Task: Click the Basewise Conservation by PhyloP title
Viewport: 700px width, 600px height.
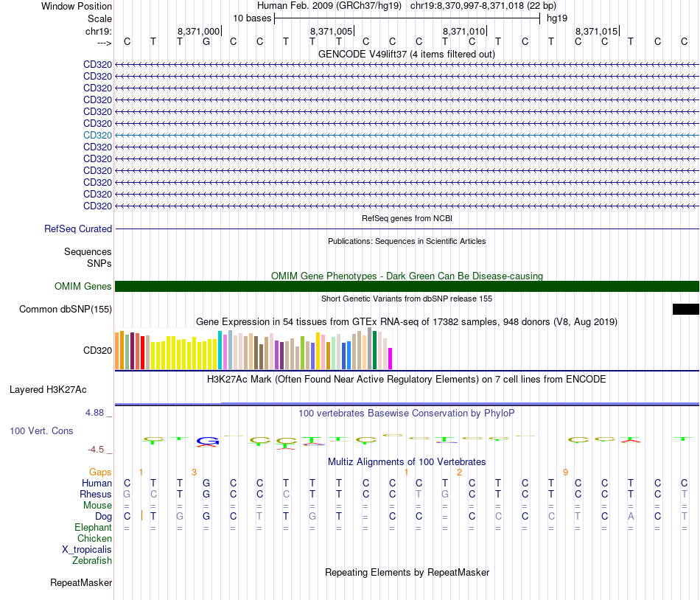Action: point(407,413)
